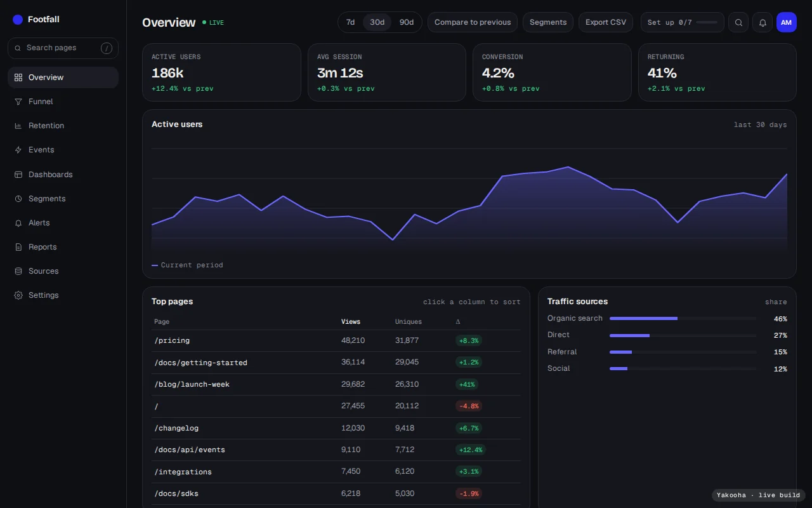Click the Funnel filter icon

18,102
